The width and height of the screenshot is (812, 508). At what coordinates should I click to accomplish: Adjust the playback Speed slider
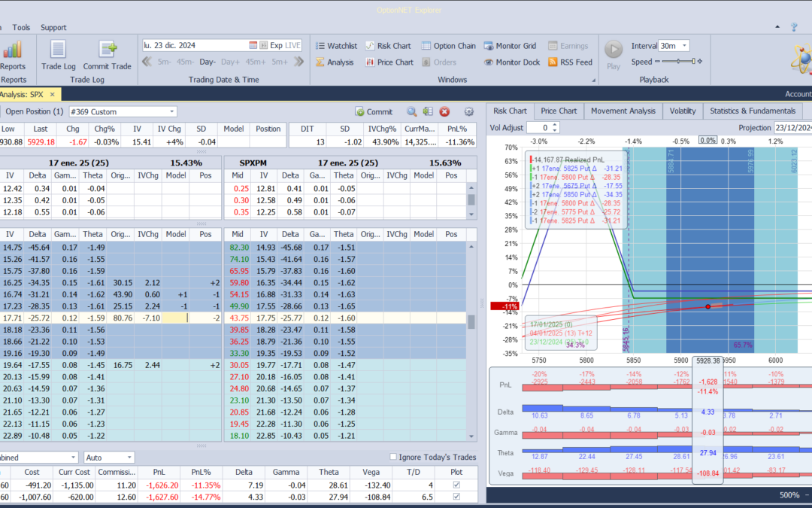coord(680,62)
